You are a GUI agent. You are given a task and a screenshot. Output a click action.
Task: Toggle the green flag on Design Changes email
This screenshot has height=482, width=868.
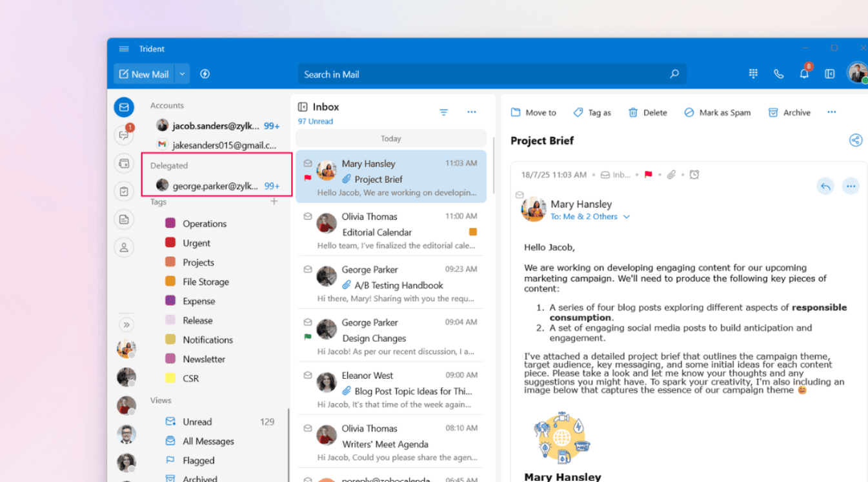[x=308, y=337]
